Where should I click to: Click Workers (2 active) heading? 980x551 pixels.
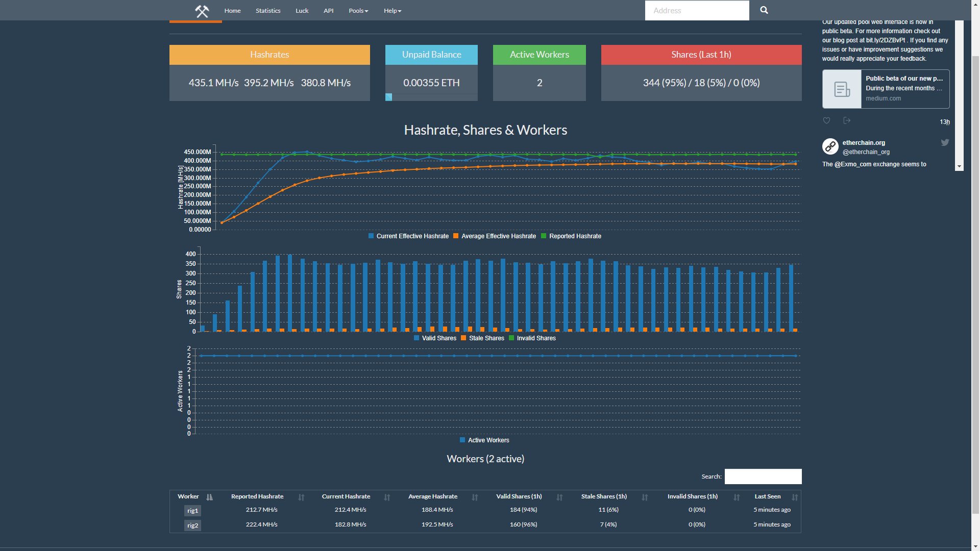(485, 459)
